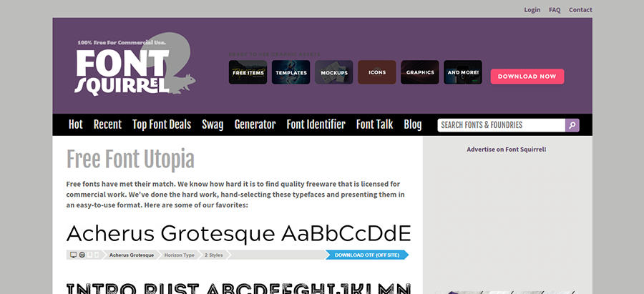Navigate to Font Identifier
This screenshot has width=644, height=294.
[x=316, y=124]
